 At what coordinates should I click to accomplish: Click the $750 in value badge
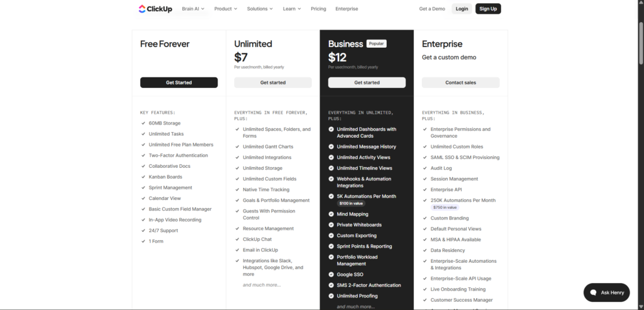[x=445, y=208]
